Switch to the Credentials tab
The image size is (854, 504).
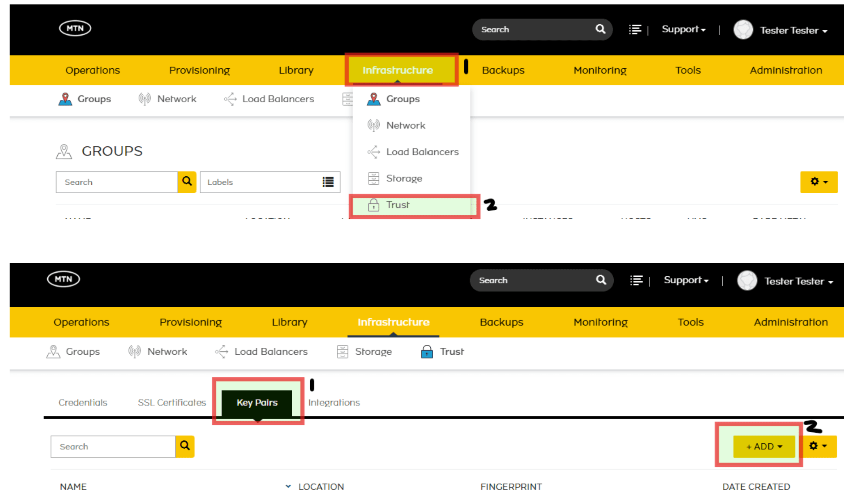[x=83, y=402]
